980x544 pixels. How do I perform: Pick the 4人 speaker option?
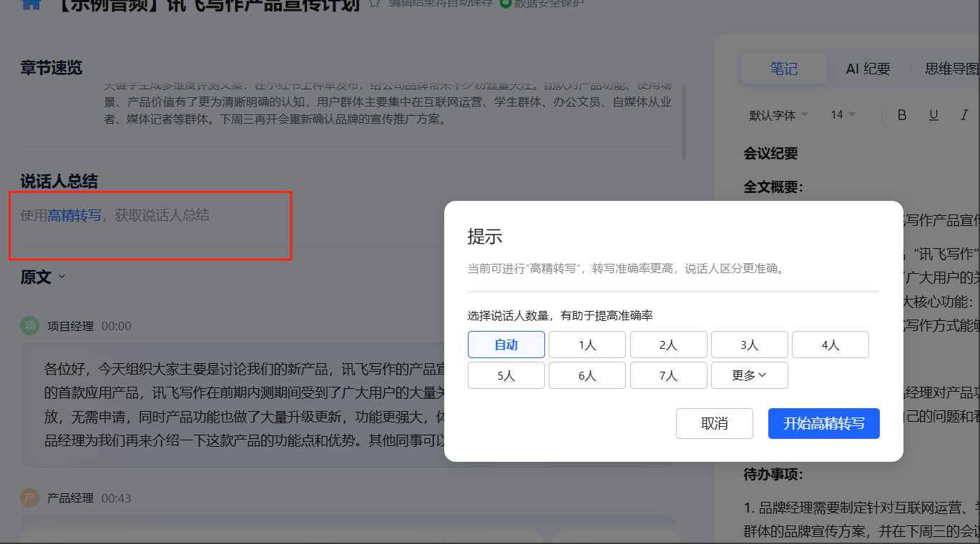point(830,345)
